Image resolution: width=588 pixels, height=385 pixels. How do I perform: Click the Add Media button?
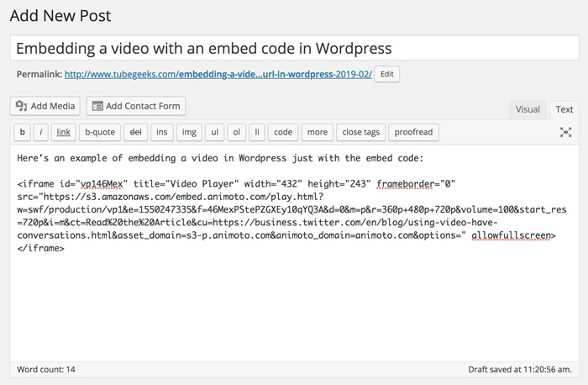point(45,106)
